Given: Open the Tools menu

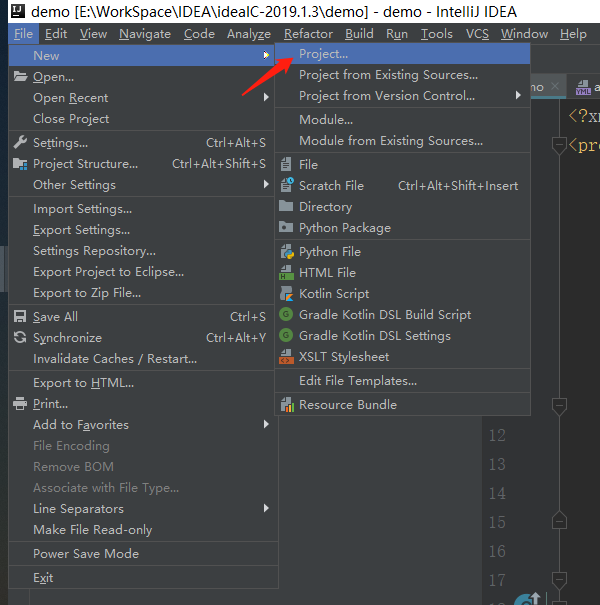Looking at the screenshot, I should point(436,34).
